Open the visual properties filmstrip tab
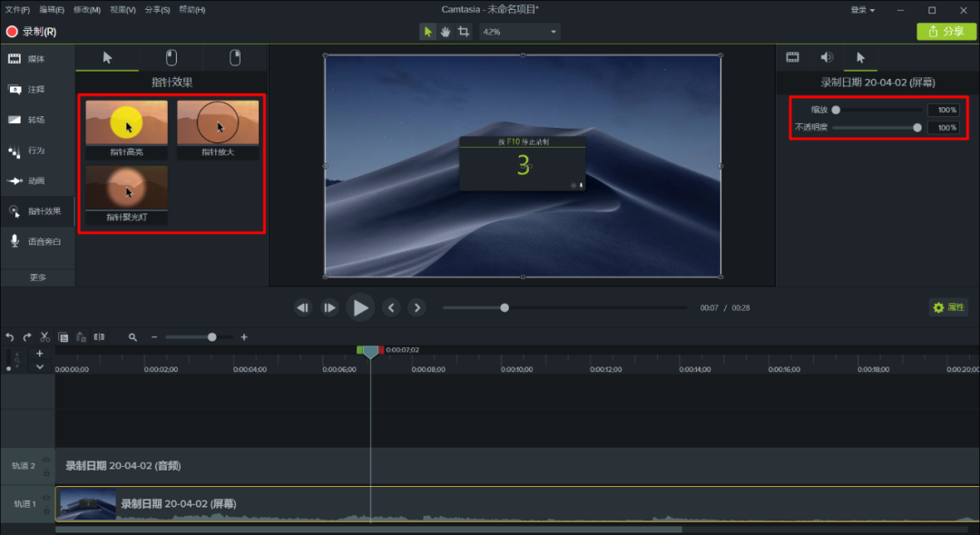The height and width of the screenshot is (535, 980). coord(792,57)
